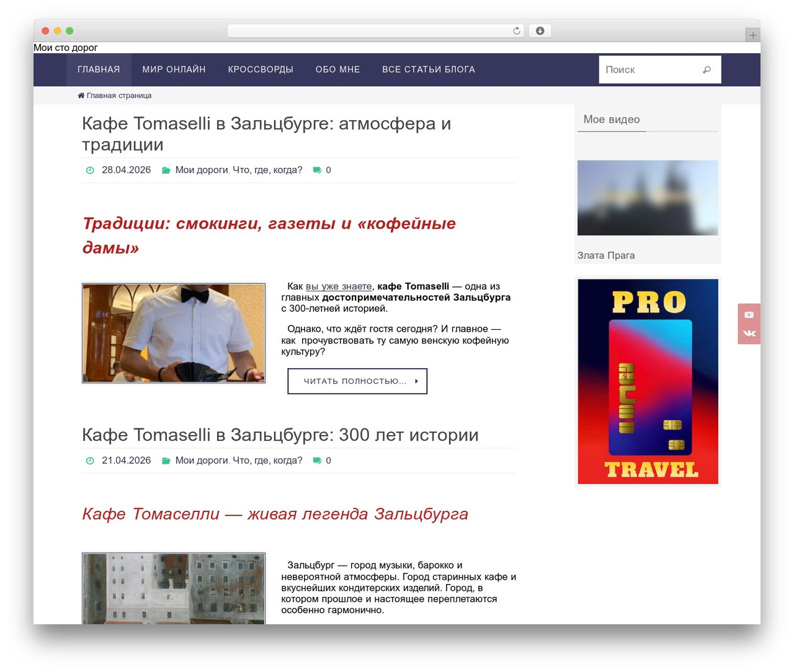Click the comment icon in the 21.04.2026 post
Screen dimensions: 794x672
[x=317, y=461]
